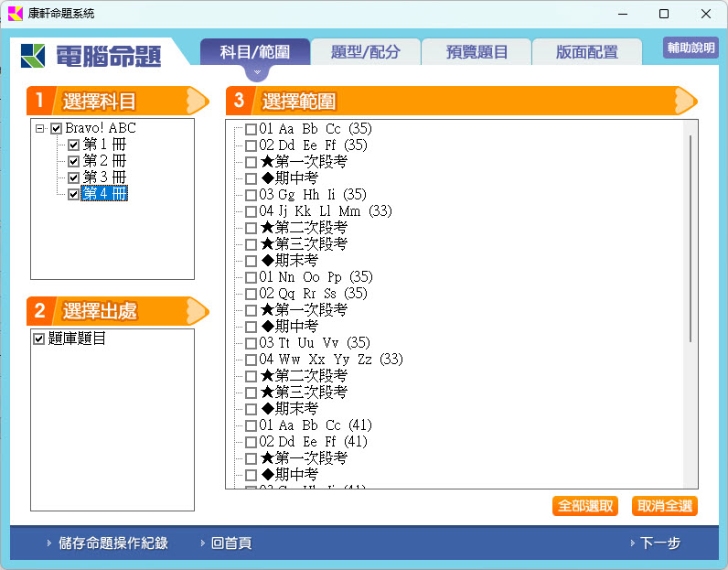
Task: Collapse the Bravo! ABC tree node
Action: [40, 128]
